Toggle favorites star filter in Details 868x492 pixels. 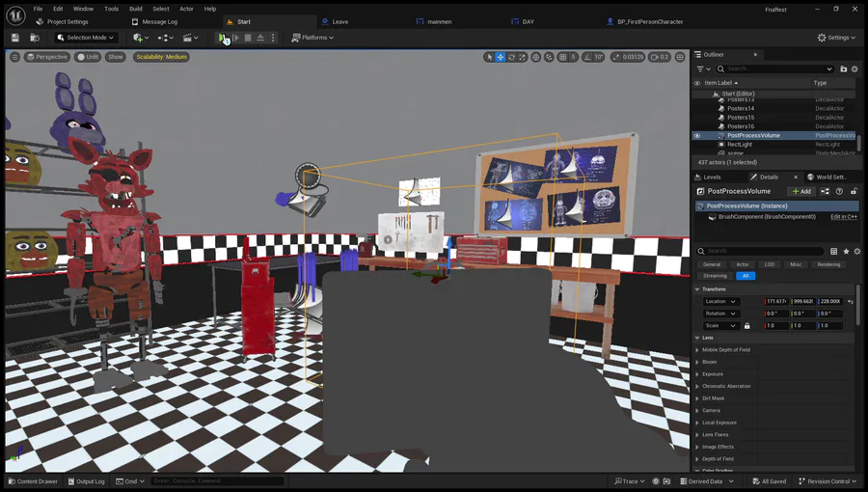[846, 251]
